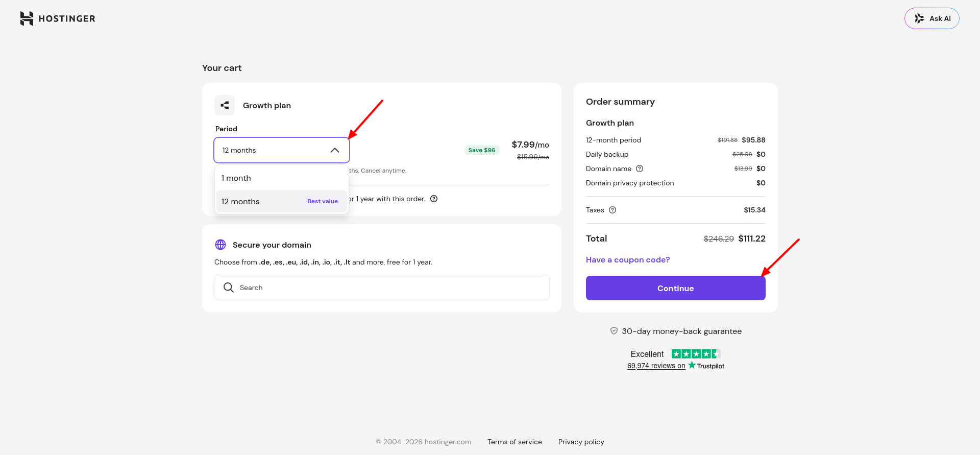Click 30-day money-back guarantee text
Viewport: 980px width, 455px height.
pyautogui.click(x=681, y=331)
